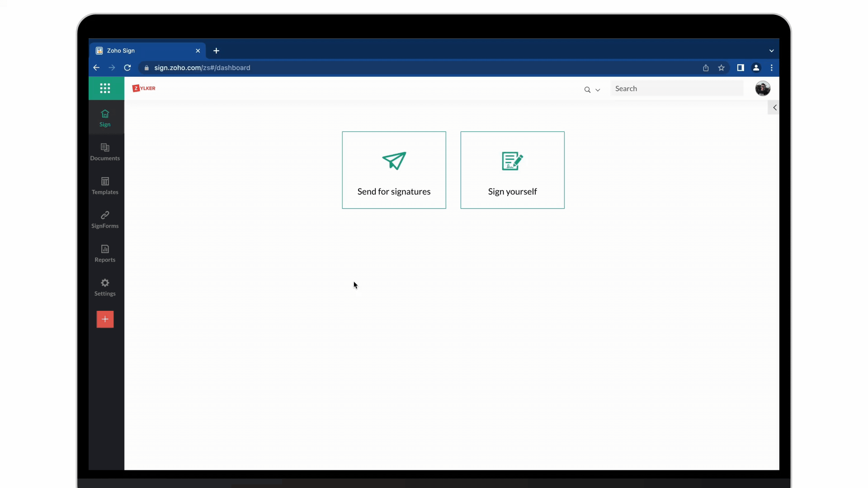The height and width of the screenshot is (488, 868).
Task: Click the red plus create button
Action: pyautogui.click(x=105, y=319)
